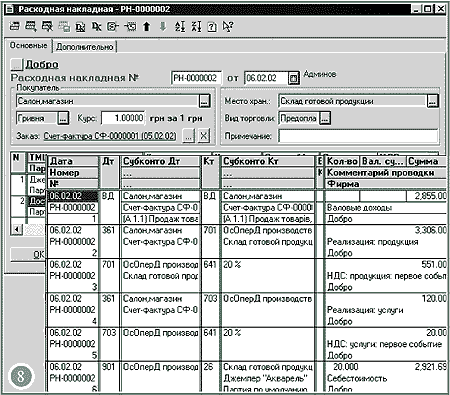Click the Кол-во column header
450x395 pixels.
(342, 161)
